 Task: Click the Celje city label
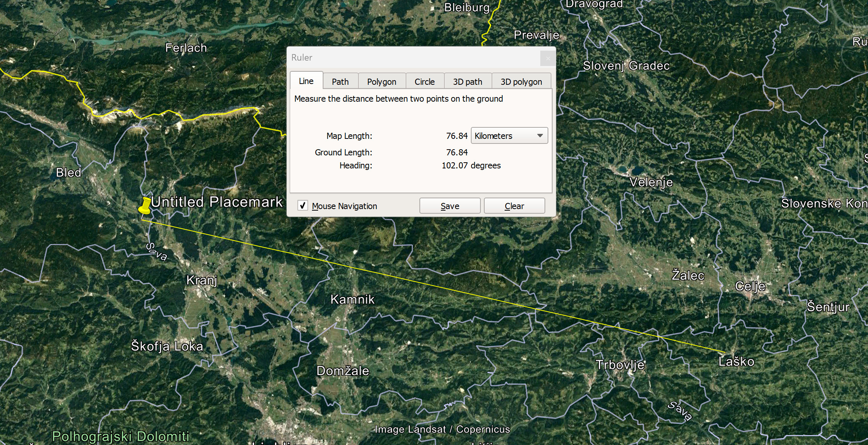pos(750,286)
